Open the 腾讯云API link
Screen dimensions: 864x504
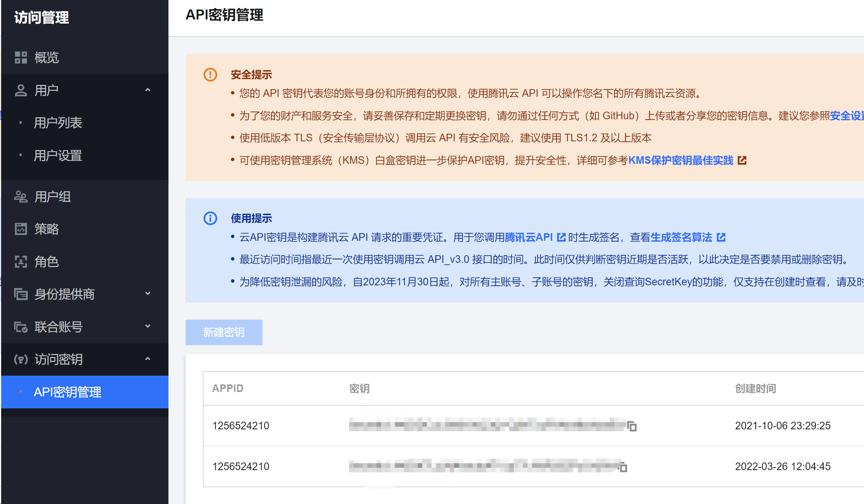[x=528, y=237]
